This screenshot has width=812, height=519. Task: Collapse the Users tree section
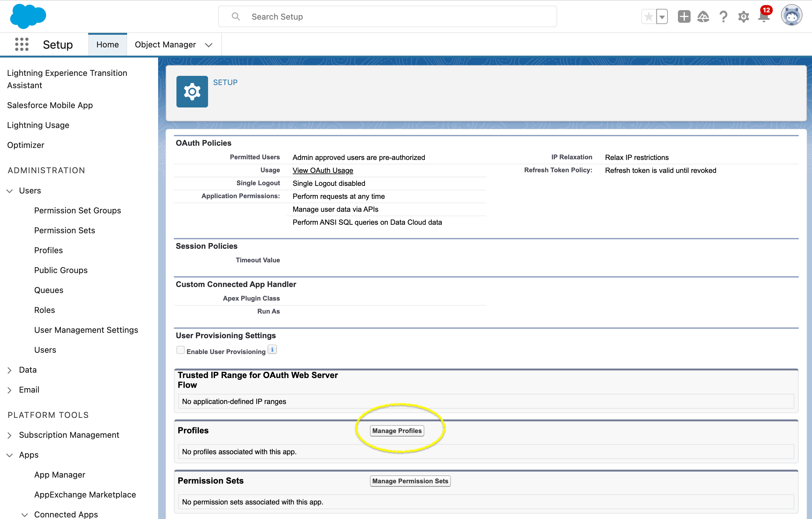pyautogui.click(x=10, y=191)
